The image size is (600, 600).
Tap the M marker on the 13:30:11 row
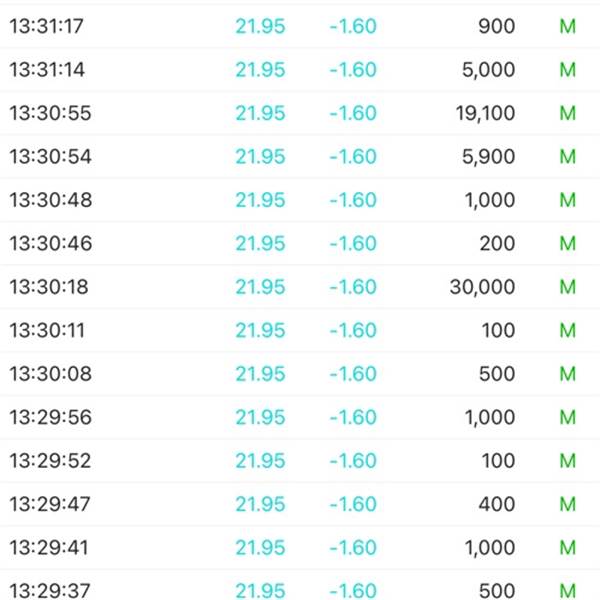(x=567, y=330)
